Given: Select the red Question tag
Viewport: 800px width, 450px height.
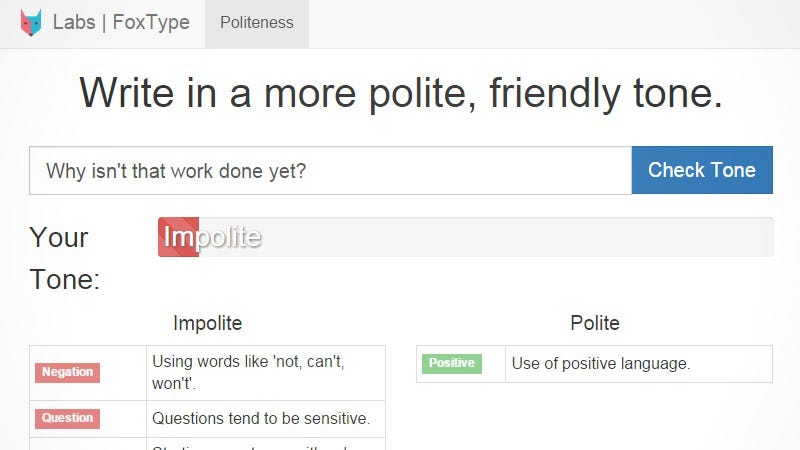Looking at the screenshot, I should pos(67,419).
